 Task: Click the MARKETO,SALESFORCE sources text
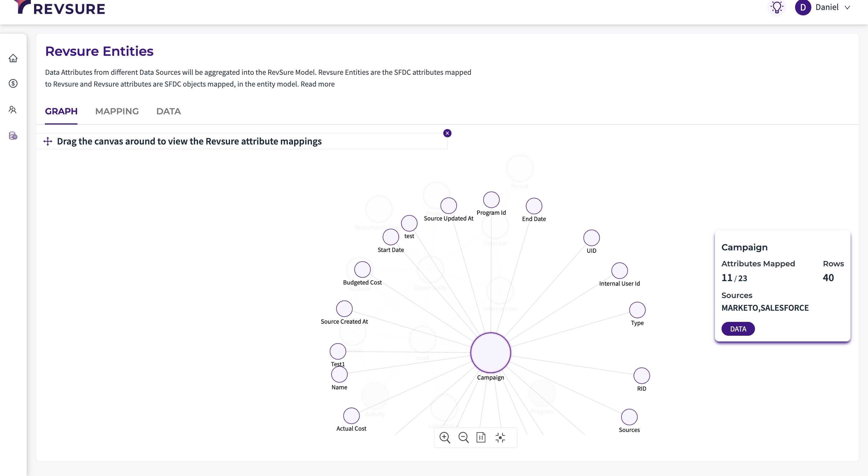pos(765,308)
